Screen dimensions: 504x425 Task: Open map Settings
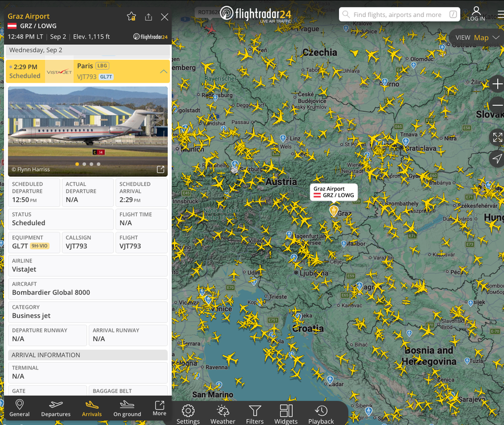(x=188, y=414)
